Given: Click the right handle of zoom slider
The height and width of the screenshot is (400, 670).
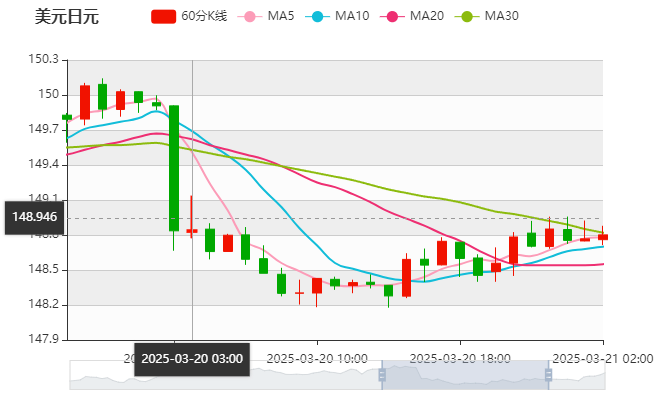Looking at the screenshot, I should click(x=552, y=375).
